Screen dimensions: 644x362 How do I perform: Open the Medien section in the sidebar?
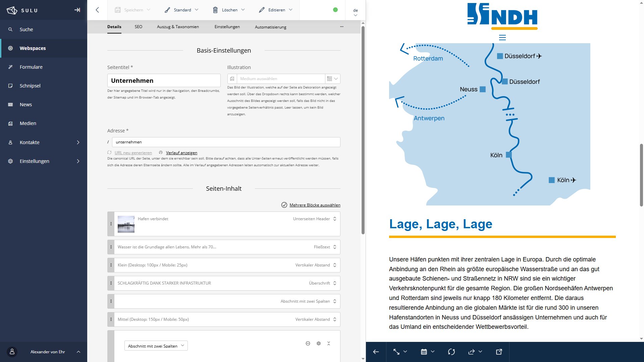(x=28, y=123)
